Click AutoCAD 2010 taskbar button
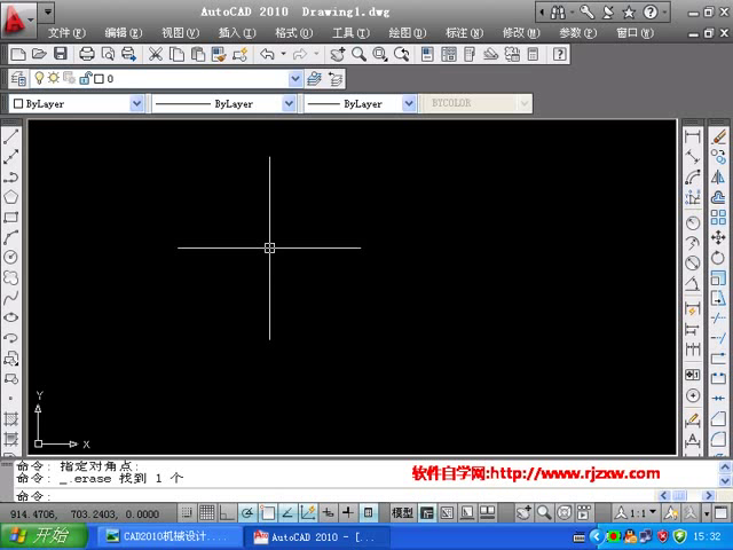 pyautogui.click(x=317, y=536)
